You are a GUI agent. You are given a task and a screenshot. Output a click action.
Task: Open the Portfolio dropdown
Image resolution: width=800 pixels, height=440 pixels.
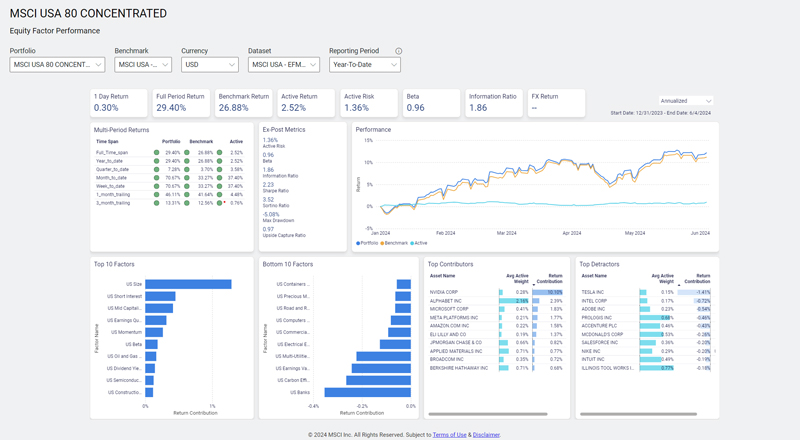pos(57,65)
